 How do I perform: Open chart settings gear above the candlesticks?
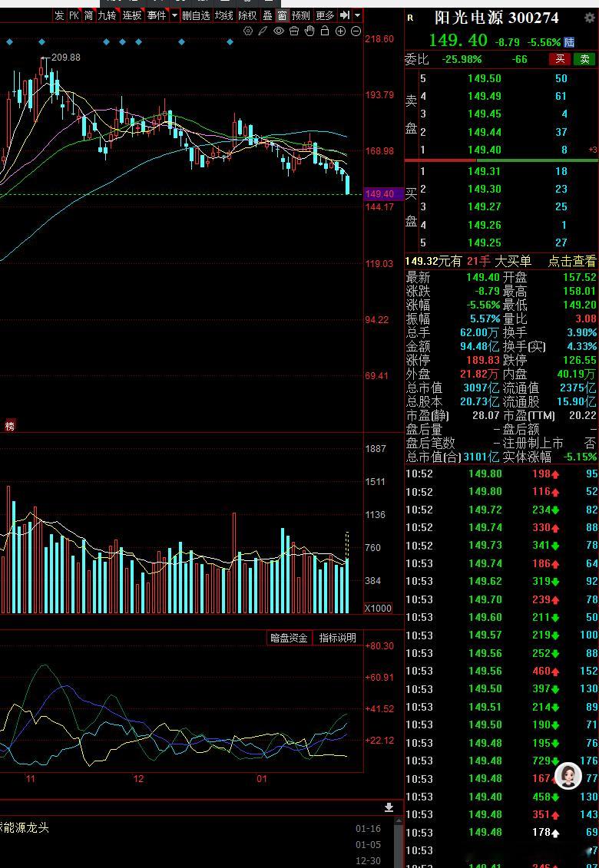pyautogui.click(x=248, y=31)
